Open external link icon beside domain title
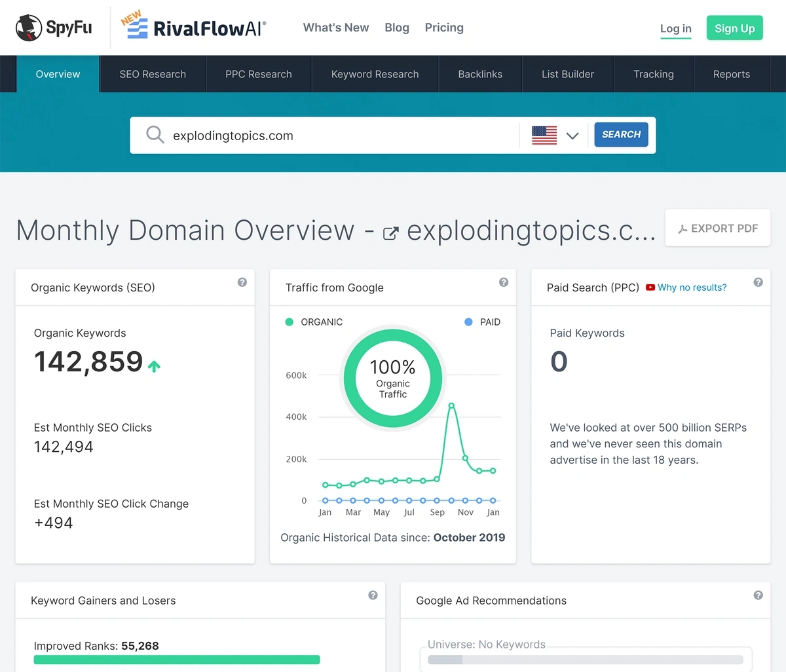 pos(390,233)
